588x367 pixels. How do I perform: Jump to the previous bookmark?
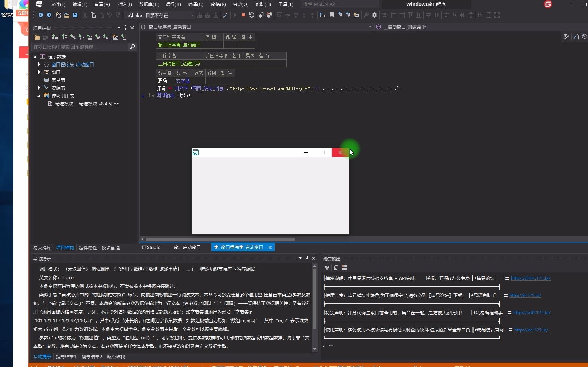click(340, 15)
